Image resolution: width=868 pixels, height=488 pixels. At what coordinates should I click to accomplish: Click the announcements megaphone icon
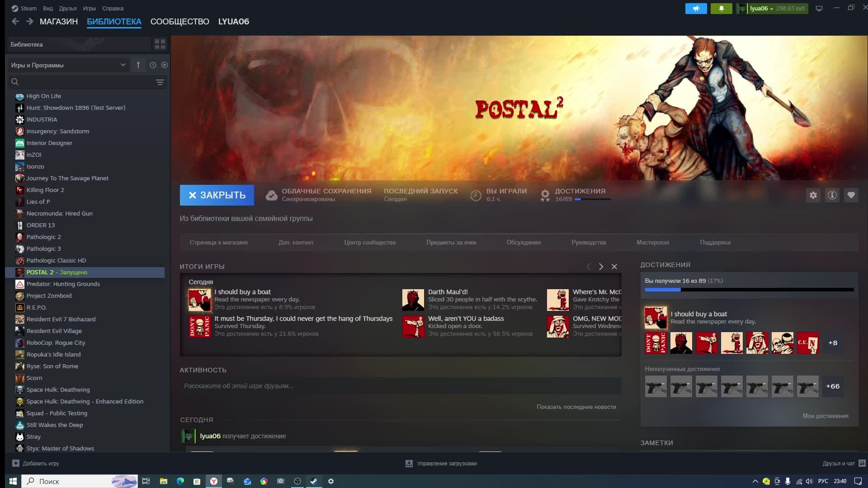pos(696,9)
